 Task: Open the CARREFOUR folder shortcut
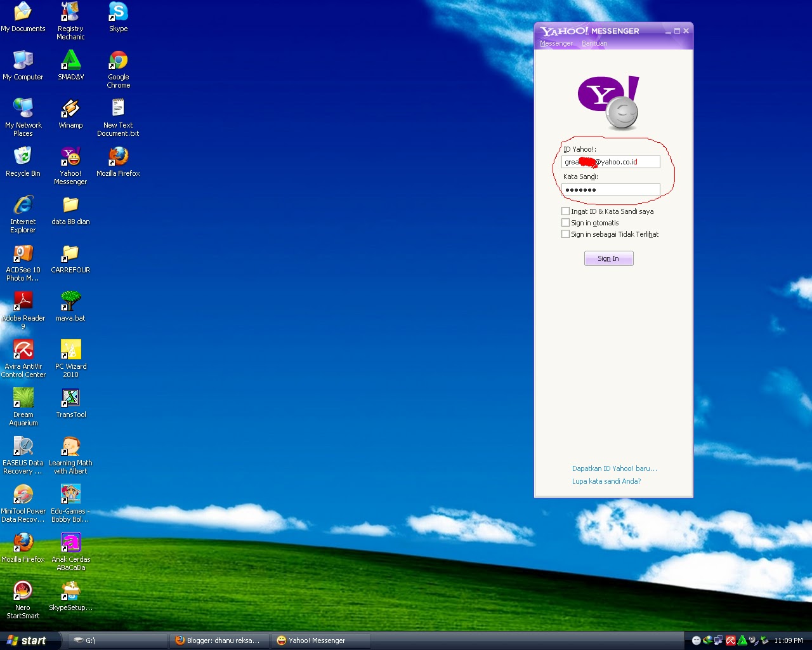[x=70, y=258]
